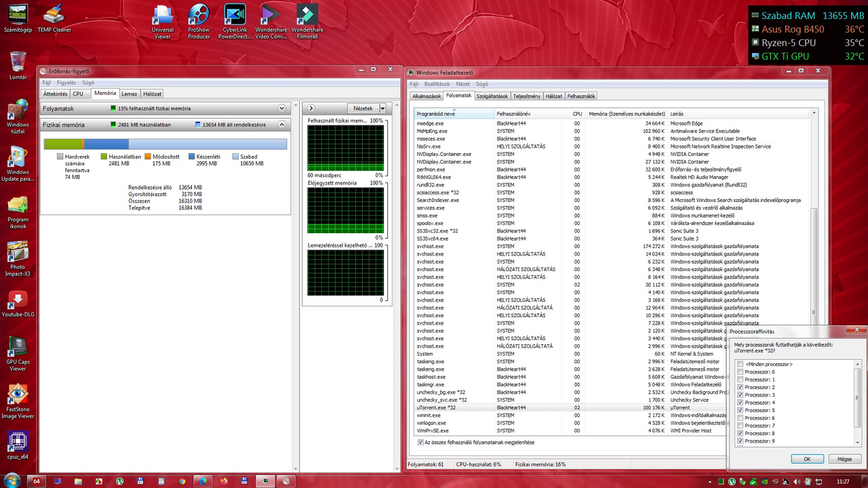Click affinity list scrollbar down arrow
Viewport: 868px width, 488px height.
tap(858, 442)
